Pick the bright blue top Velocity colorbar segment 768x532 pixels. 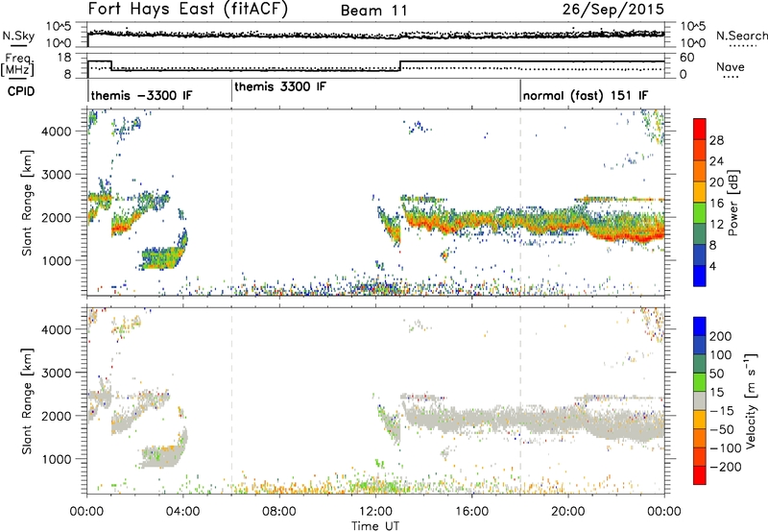[700, 326]
